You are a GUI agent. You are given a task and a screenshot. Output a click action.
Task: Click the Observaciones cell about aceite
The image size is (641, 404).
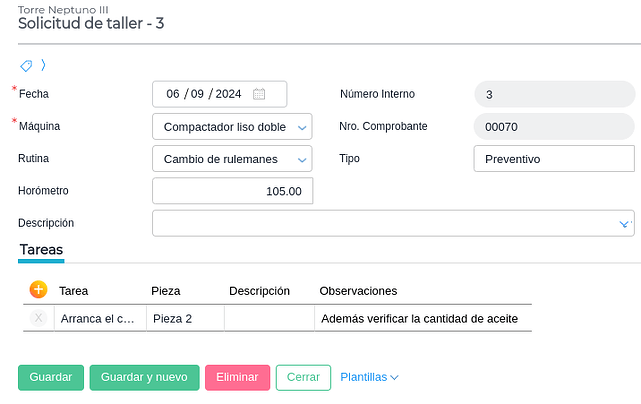click(422, 318)
